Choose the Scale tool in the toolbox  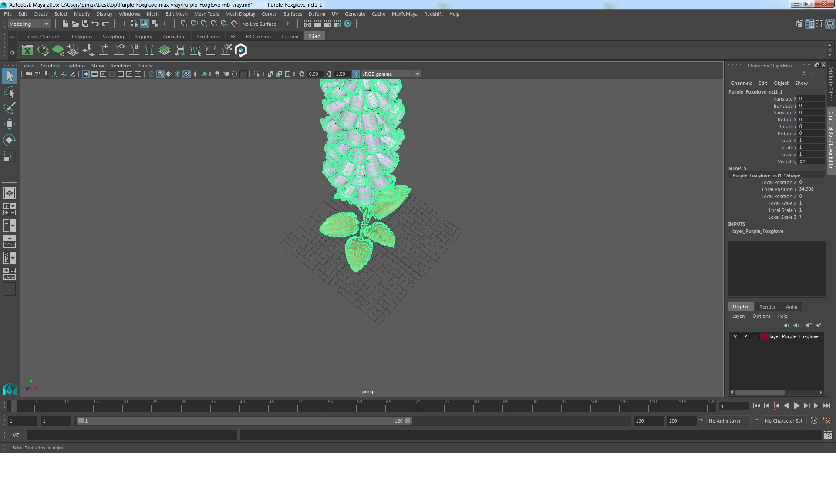(x=10, y=156)
